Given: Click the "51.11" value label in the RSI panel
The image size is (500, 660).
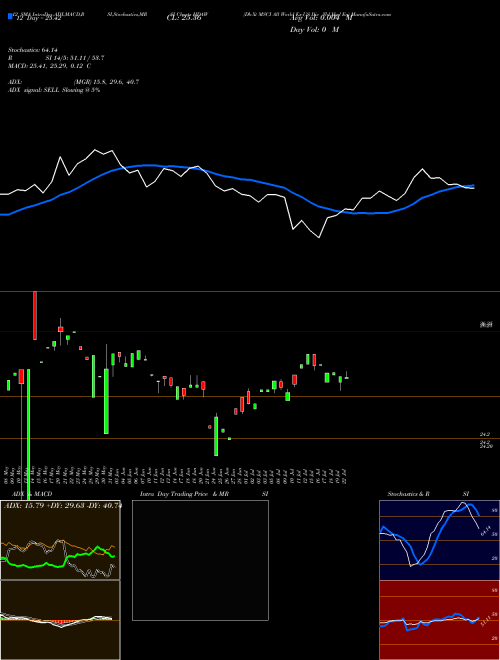Looking at the screenshot, I should (x=486, y=620).
